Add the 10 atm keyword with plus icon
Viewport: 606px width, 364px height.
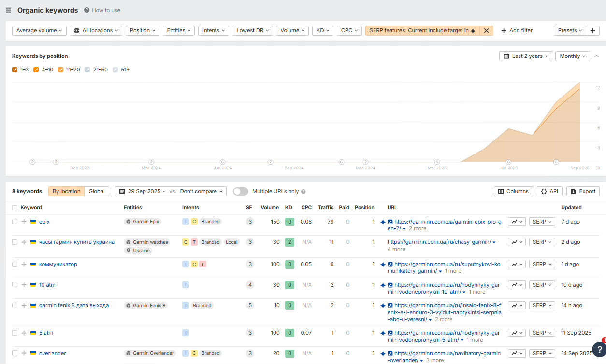24,285
